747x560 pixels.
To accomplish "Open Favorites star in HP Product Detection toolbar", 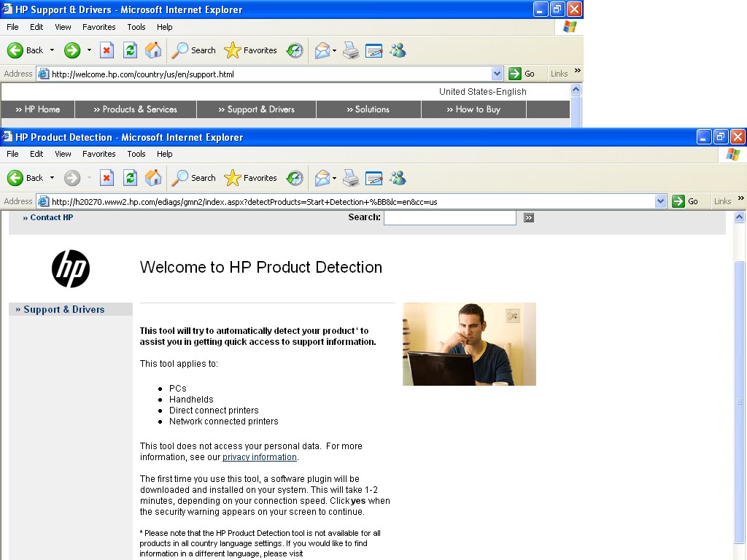I will click(251, 178).
